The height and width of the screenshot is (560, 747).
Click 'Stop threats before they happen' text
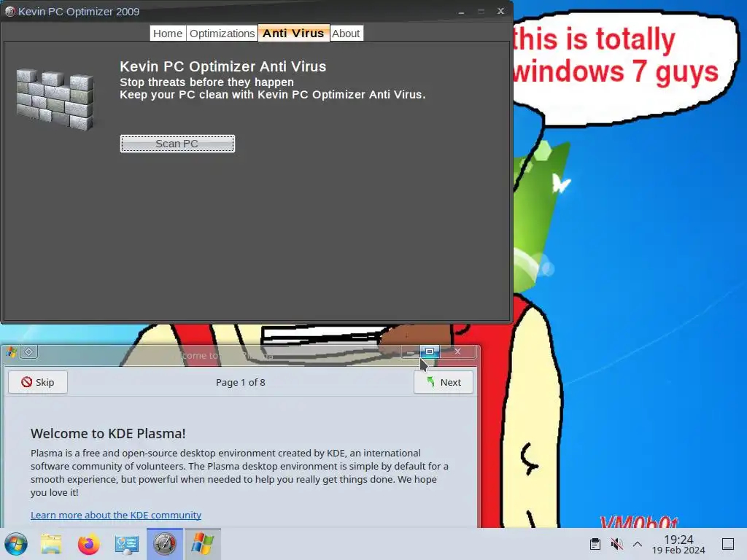[206, 82]
